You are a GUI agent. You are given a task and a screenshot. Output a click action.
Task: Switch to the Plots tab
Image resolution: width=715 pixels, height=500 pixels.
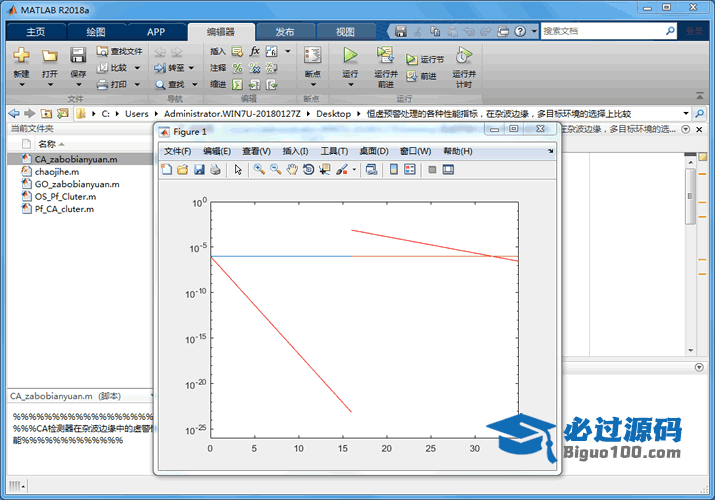[x=96, y=32]
